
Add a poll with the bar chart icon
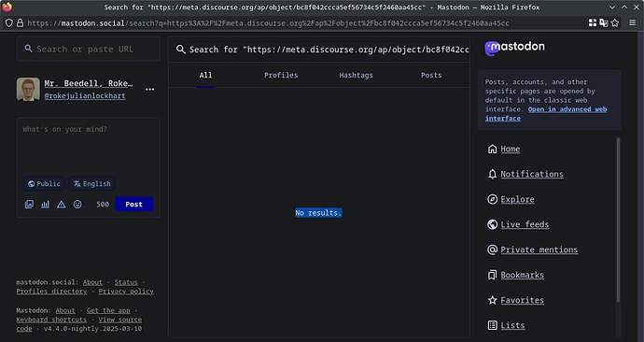point(45,204)
